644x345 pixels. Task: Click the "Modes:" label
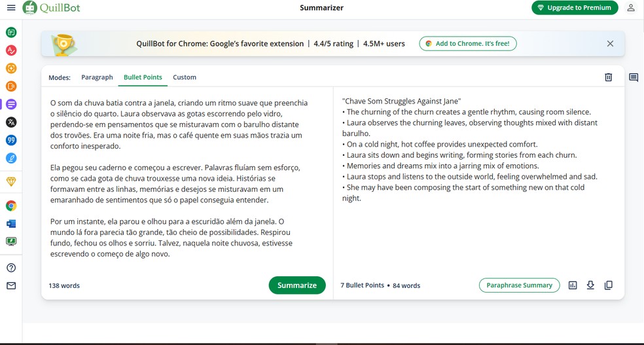click(60, 77)
